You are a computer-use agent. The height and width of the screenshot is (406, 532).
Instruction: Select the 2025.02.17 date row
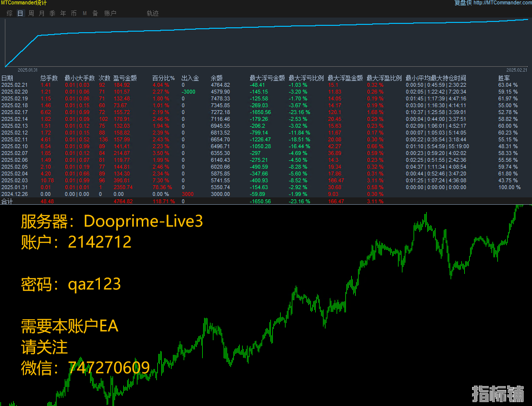point(15,112)
